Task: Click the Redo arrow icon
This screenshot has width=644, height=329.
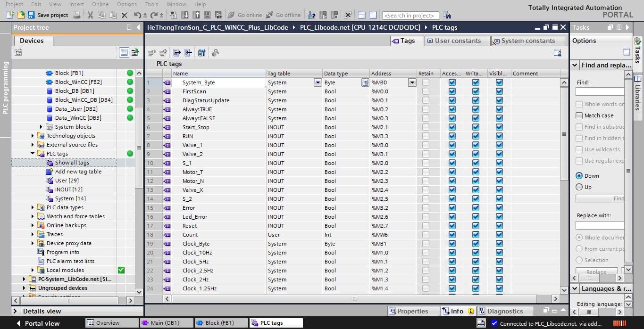Action: pyautogui.click(x=154, y=15)
